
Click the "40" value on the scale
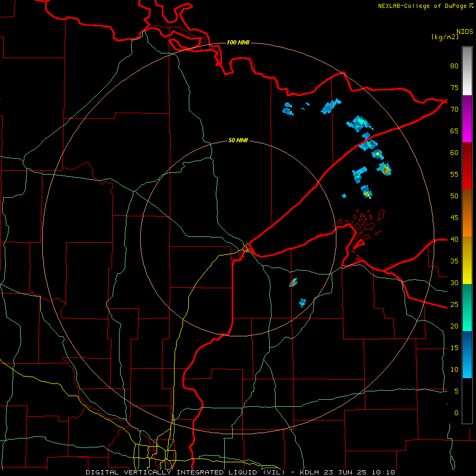point(454,239)
